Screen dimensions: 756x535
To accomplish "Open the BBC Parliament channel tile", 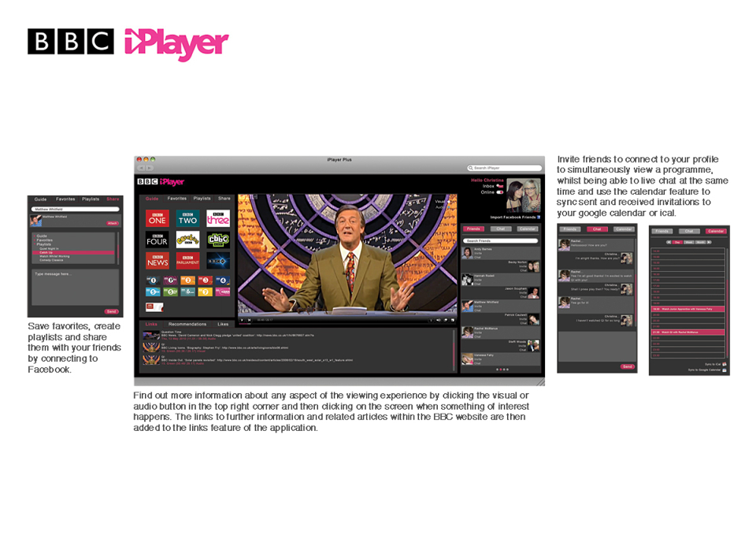I will [187, 261].
